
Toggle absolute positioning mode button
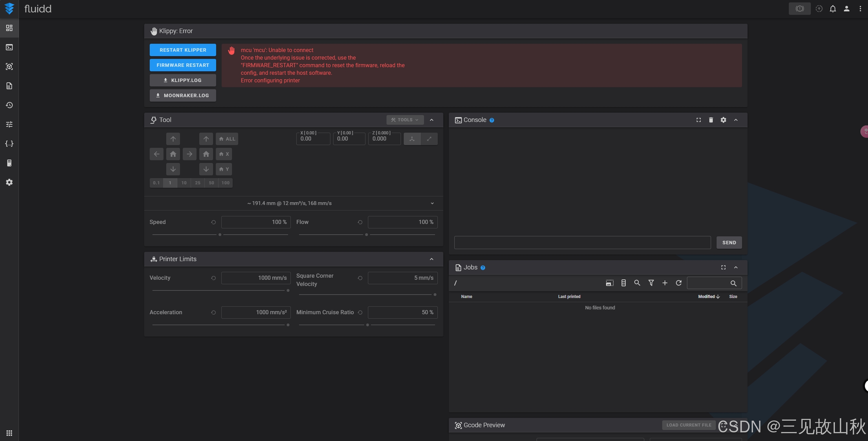coord(412,139)
